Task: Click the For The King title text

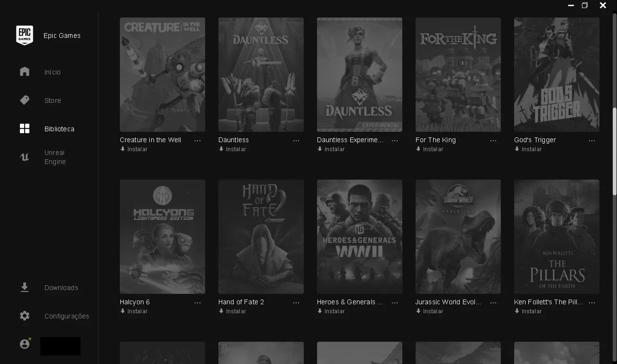Action: point(436,140)
